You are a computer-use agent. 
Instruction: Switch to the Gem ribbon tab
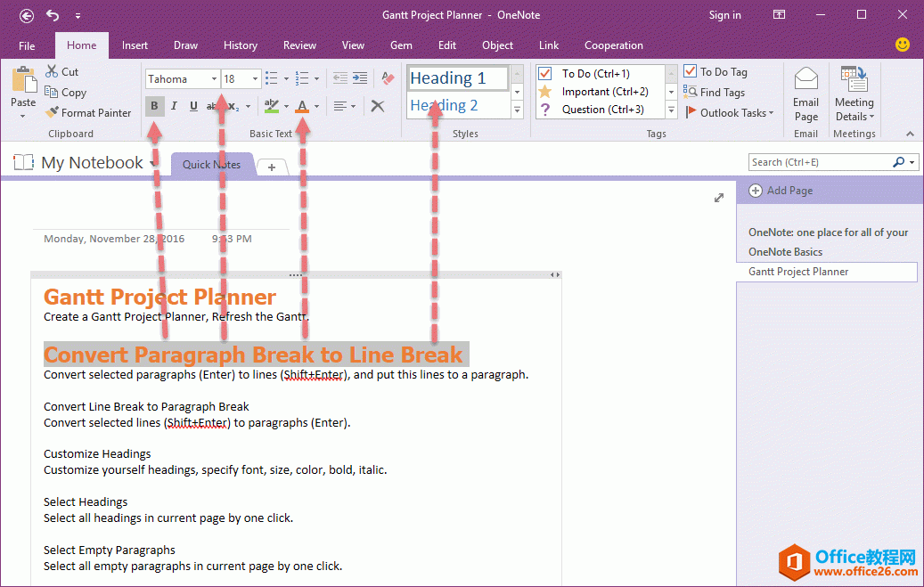pos(401,45)
